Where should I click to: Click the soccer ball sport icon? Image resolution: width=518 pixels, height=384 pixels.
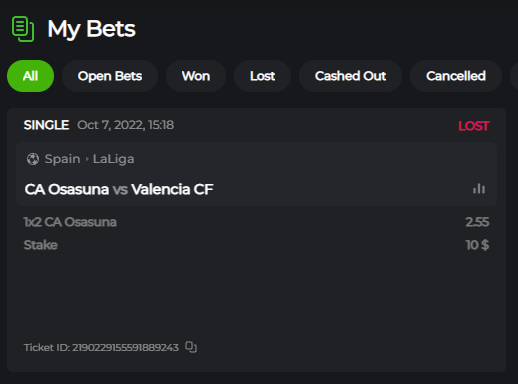click(33, 159)
